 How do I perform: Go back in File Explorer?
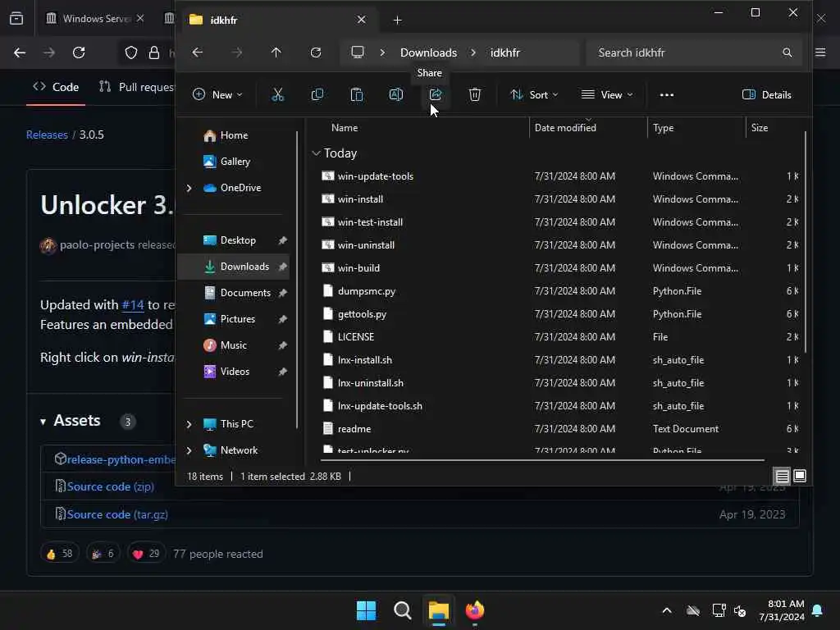pos(198,52)
